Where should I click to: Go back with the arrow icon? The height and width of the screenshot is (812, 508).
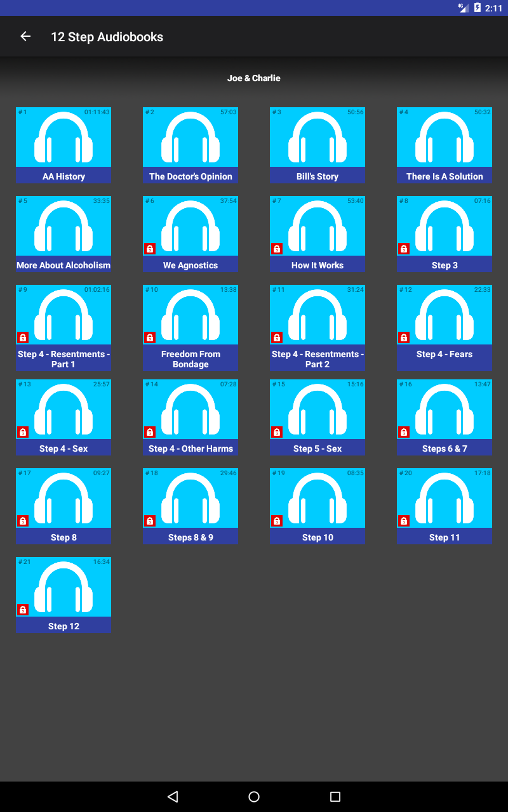(x=25, y=36)
